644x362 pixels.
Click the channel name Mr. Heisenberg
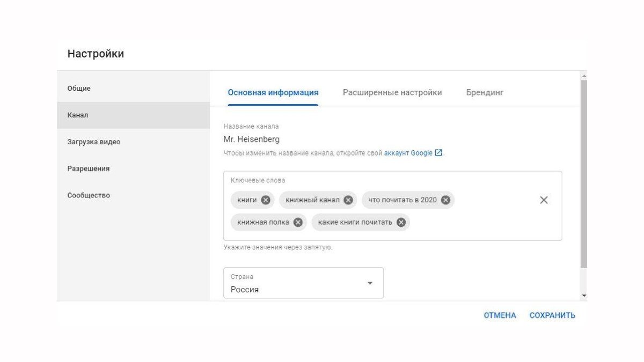[x=251, y=139]
